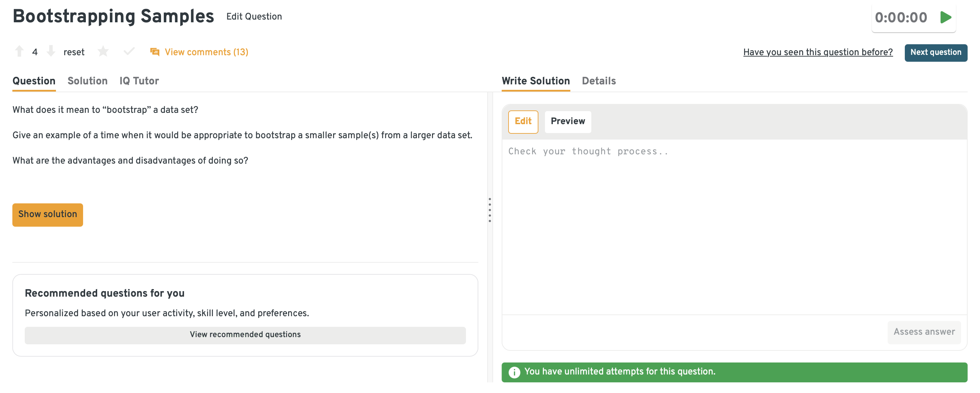Grab the vertical panel divider handle
980x393 pixels.
(490, 210)
